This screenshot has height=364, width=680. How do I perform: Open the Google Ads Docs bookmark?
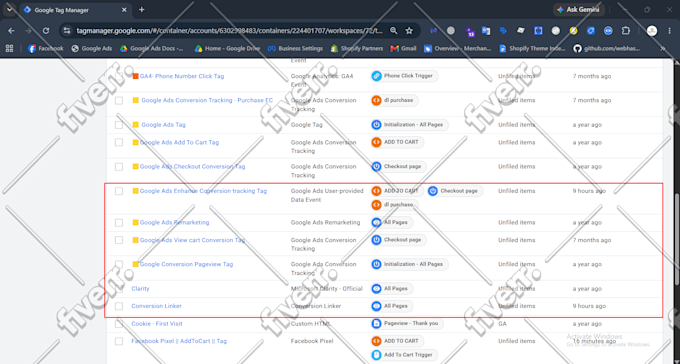click(x=151, y=49)
